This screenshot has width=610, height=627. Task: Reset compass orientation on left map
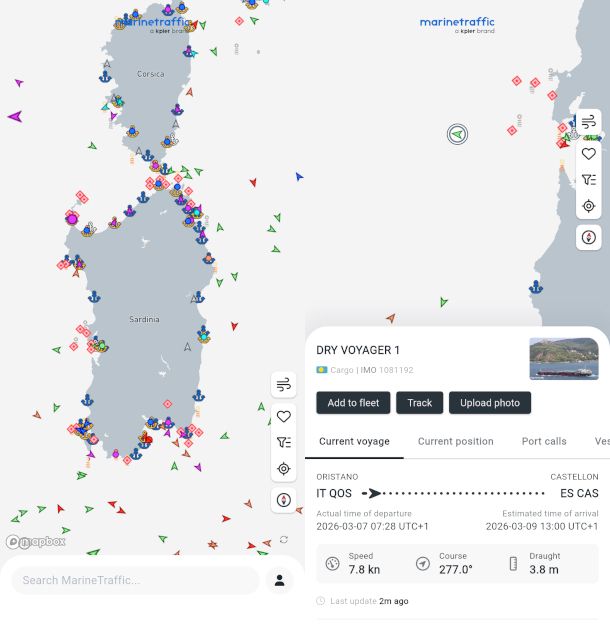click(x=284, y=500)
